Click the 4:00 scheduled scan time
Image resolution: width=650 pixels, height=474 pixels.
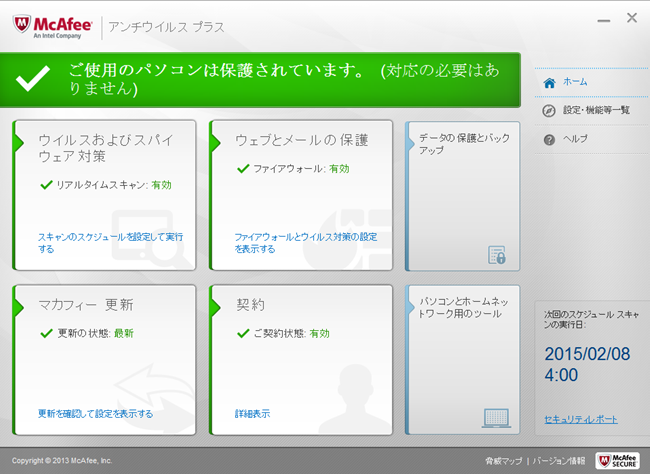coord(561,375)
